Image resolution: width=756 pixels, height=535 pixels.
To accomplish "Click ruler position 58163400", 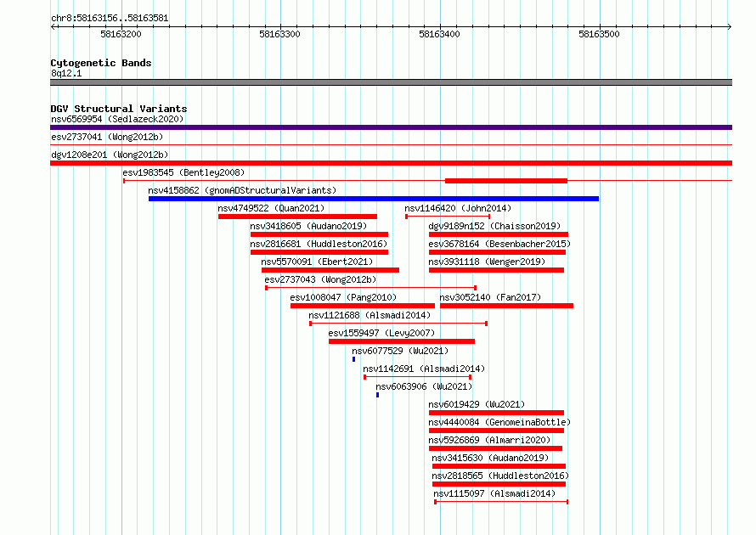I will click(439, 34).
